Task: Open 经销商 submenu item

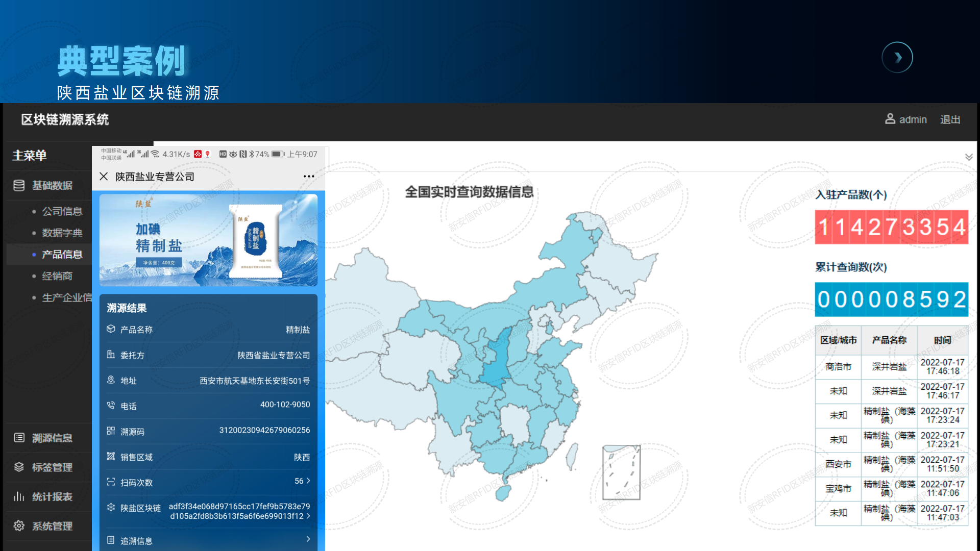Action: (57, 276)
